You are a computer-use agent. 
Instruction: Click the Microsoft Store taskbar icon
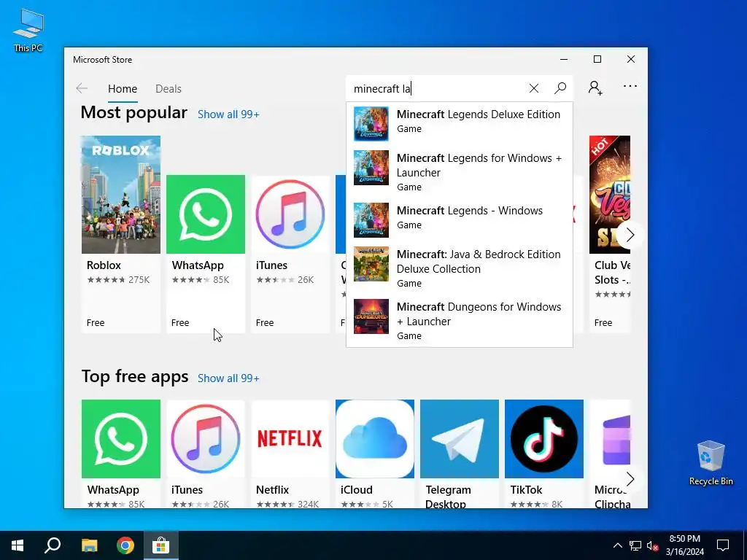(161, 545)
